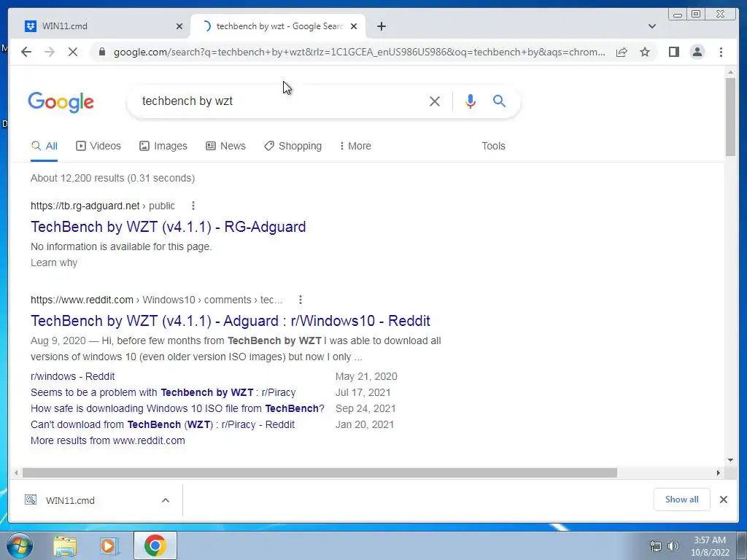Open 'Can't download from TechBench' link

pos(163,424)
